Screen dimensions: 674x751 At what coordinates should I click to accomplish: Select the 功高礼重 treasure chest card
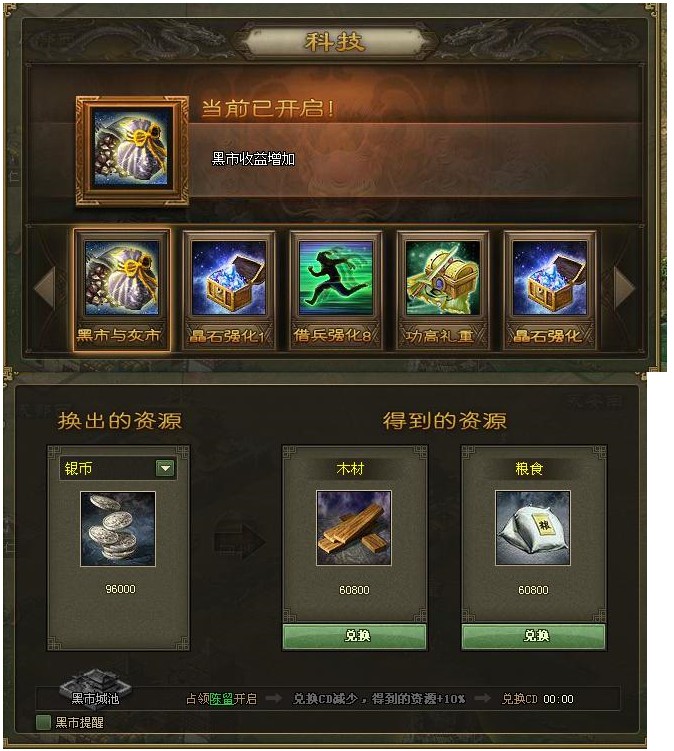tap(443, 290)
